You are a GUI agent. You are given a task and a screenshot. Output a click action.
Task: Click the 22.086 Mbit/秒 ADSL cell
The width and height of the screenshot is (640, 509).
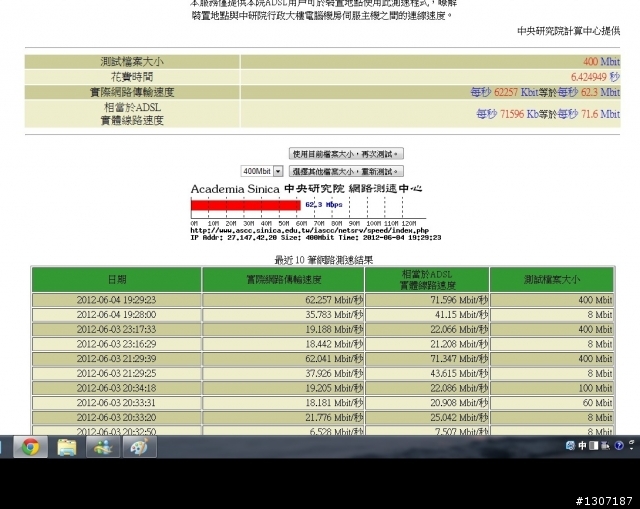click(427, 388)
